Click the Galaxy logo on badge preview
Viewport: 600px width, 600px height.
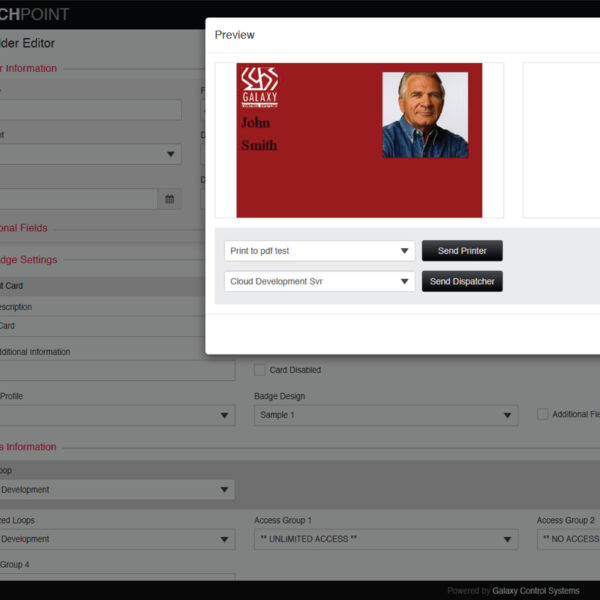click(260, 86)
